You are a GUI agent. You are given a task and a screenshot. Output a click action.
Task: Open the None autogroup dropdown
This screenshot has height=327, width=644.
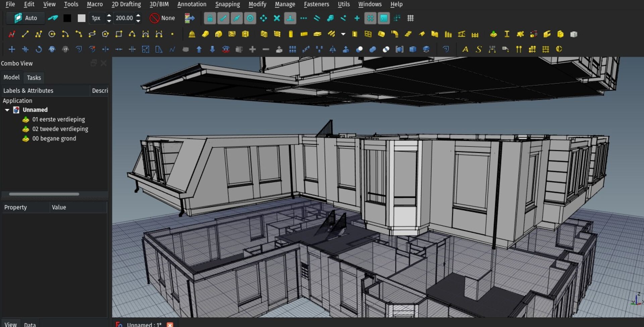(163, 18)
